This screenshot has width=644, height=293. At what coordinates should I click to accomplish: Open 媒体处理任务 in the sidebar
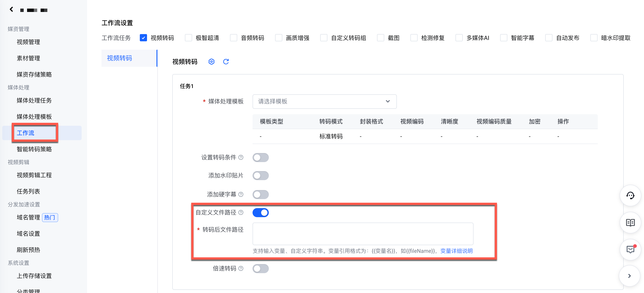tap(34, 101)
